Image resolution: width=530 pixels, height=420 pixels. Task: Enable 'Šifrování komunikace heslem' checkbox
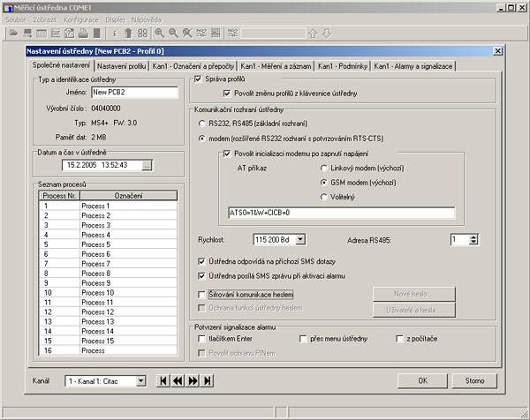[203, 294]
